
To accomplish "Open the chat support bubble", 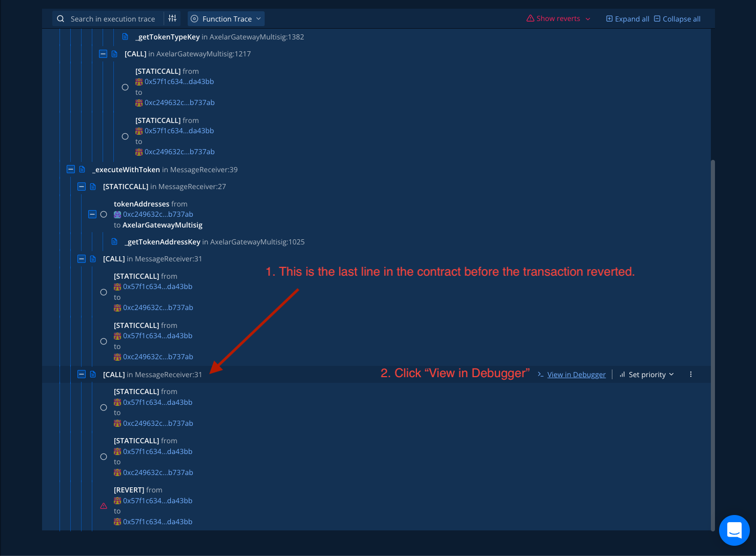I will coord(734,530).
